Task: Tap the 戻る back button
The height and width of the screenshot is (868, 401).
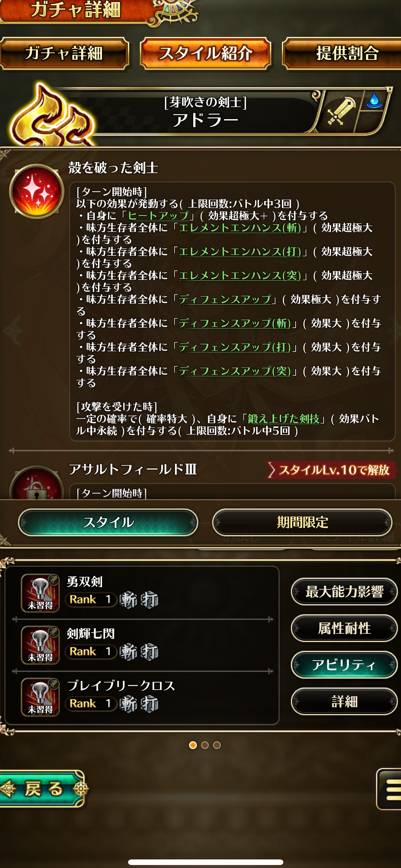Action: tap(43, 789)
